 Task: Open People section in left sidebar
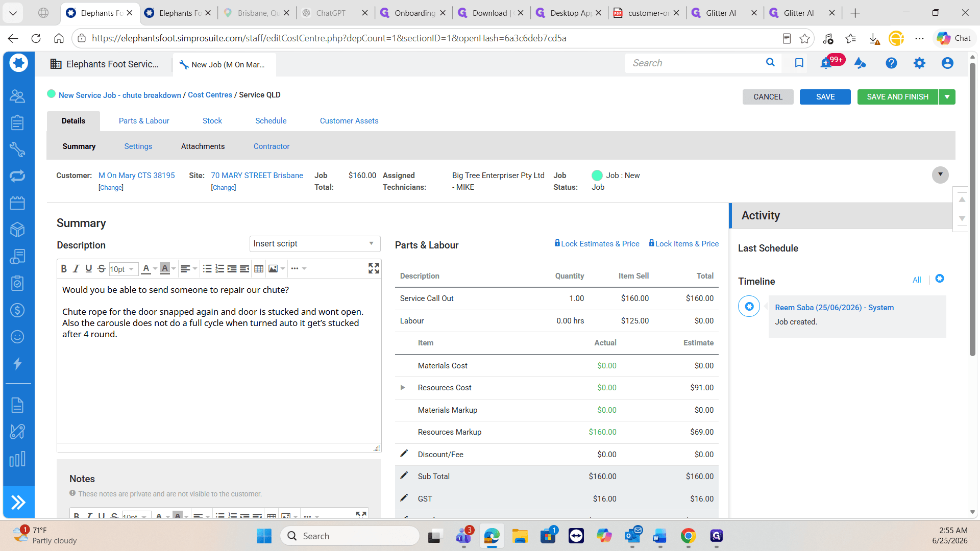(x=17, y=96)
